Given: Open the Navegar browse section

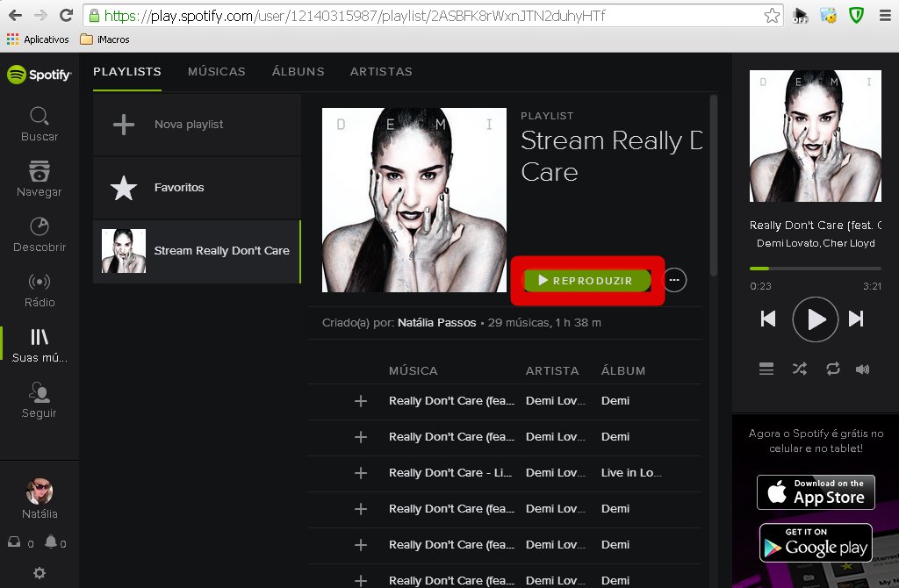Looking at the screenshot, I should [39, 179].
